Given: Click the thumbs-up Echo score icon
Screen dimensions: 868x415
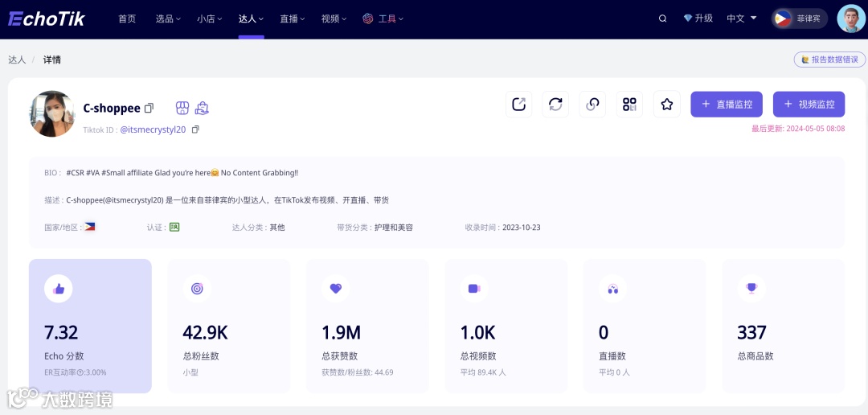Looking at the screenshot, I should (59, 289).
